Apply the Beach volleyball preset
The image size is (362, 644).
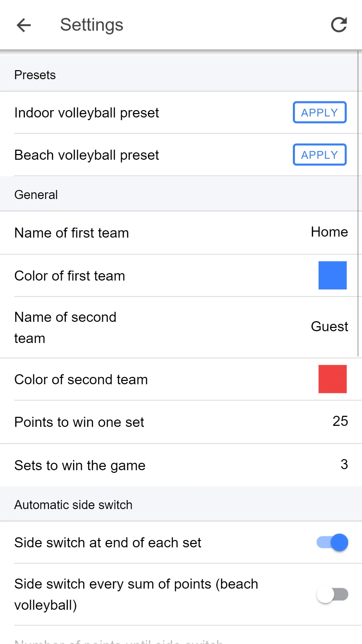(320, 155)
